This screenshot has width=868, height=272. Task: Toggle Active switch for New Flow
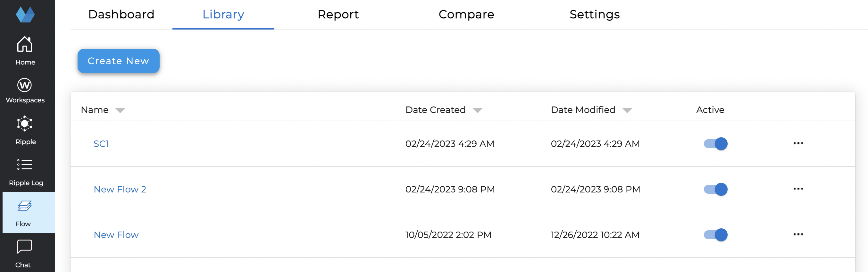click(716, 235)
